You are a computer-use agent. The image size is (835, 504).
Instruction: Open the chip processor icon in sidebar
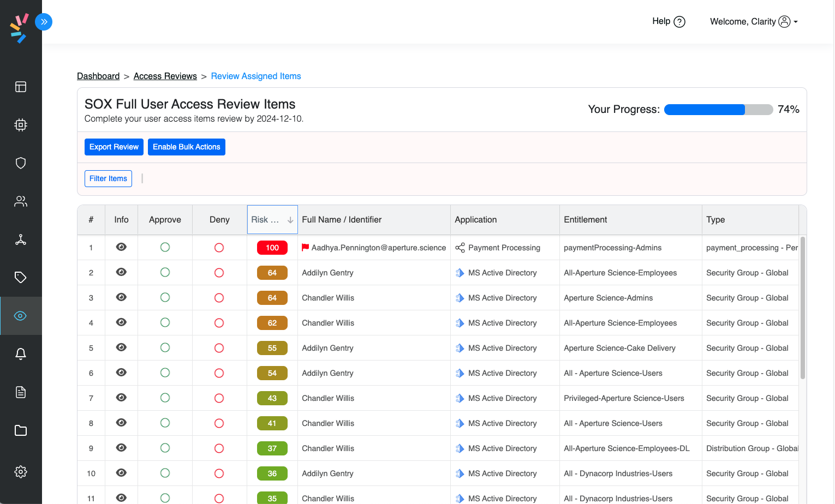click(21, 125)
